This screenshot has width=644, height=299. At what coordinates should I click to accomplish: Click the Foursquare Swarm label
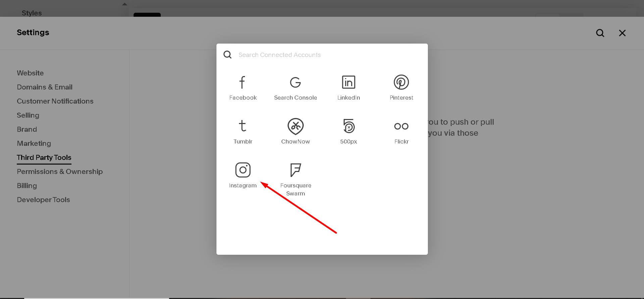[296, 189]
